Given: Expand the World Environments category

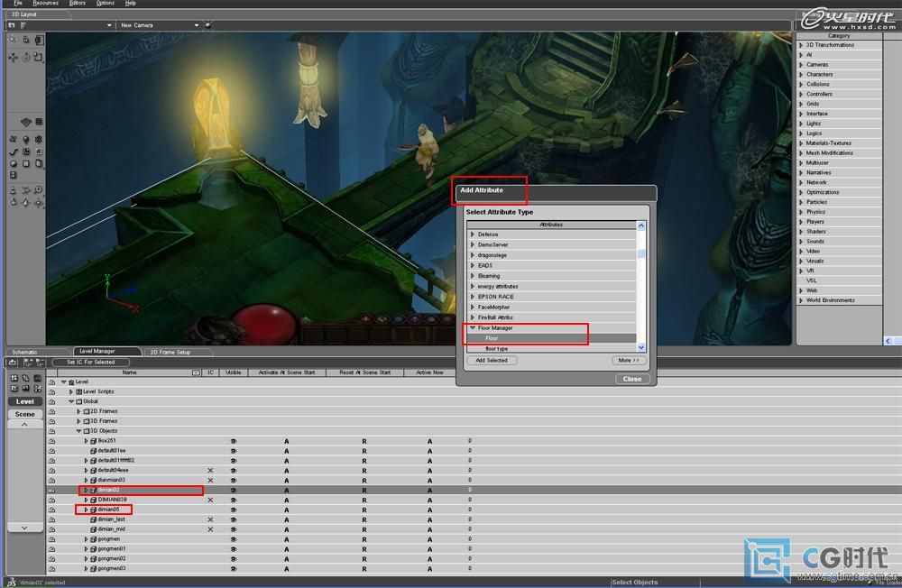Looking at the screenshot, I should pos(801,300).
